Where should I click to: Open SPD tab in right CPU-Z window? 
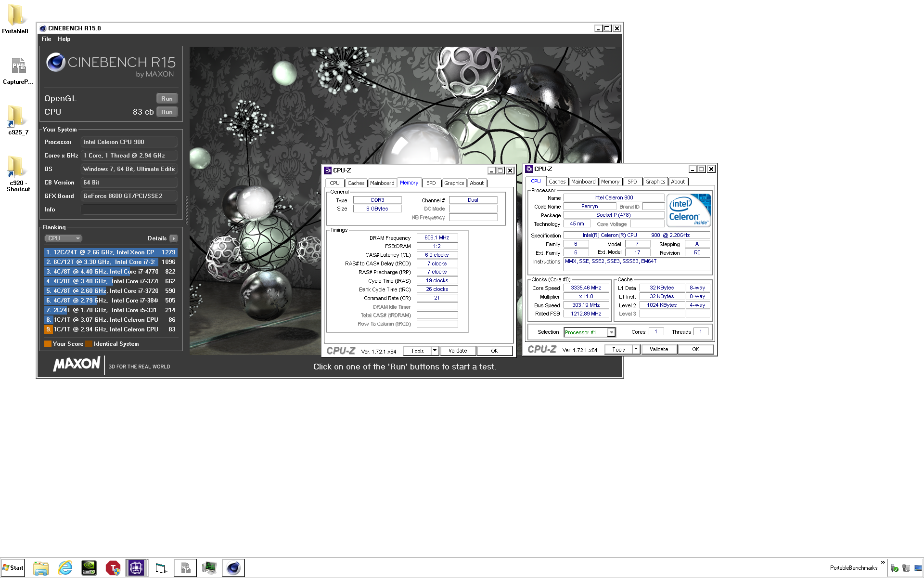tap(632, 182)
